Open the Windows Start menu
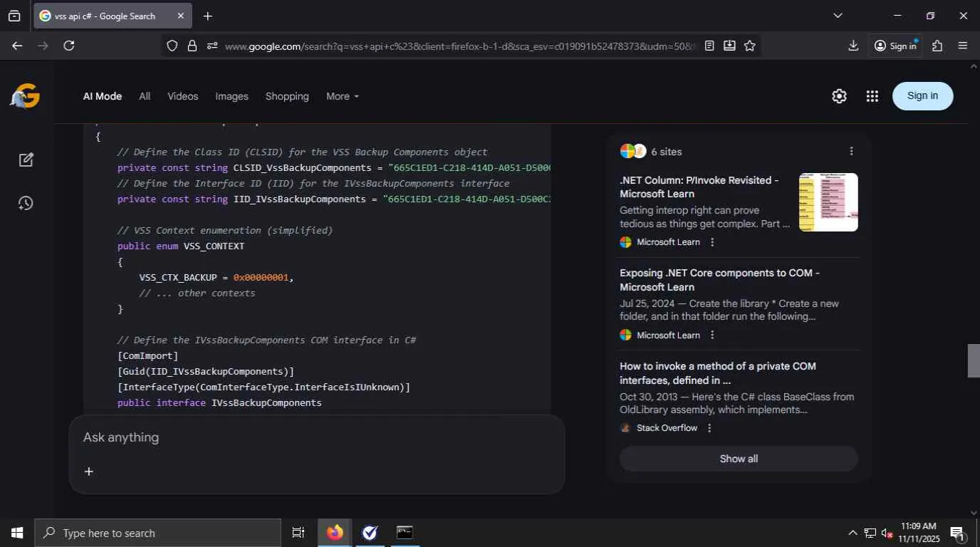This screenshot has height=547, width=980. pos(17,533)
